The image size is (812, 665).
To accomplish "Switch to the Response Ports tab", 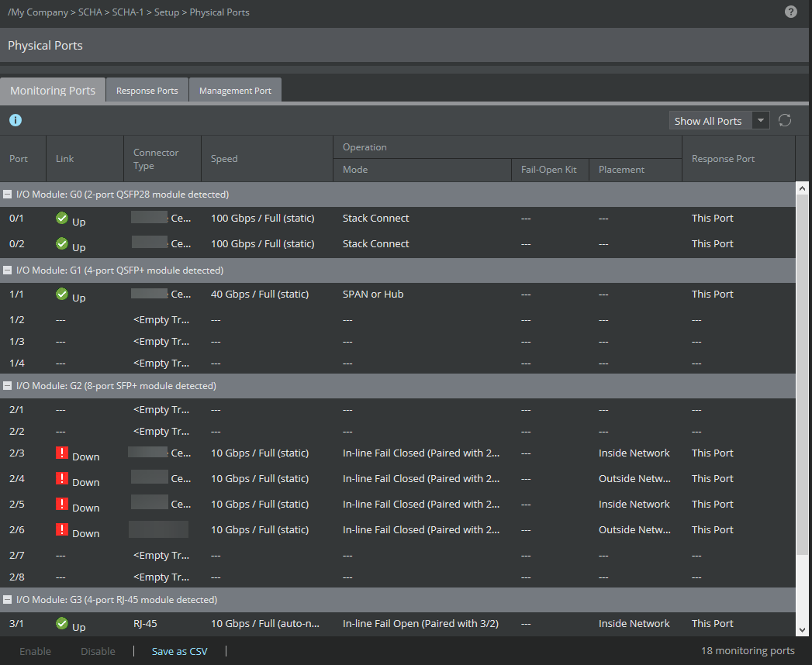I will tap(147, 90).
